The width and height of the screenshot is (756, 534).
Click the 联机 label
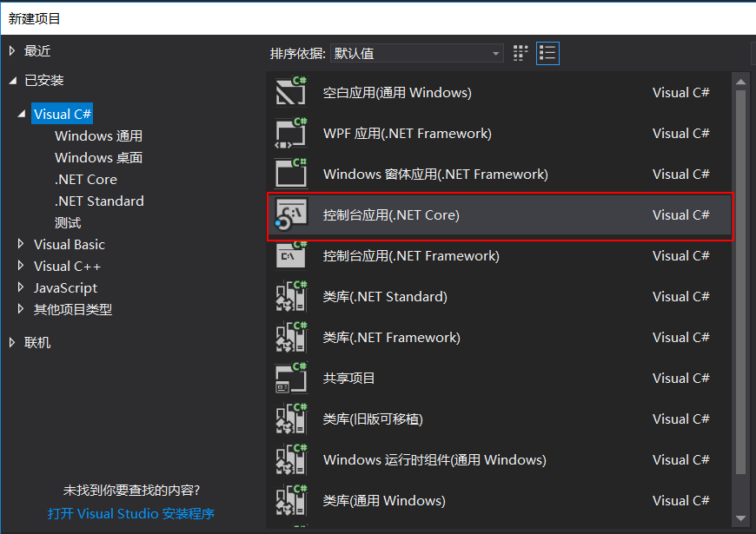pyautogui.click(x=37, y=343)
